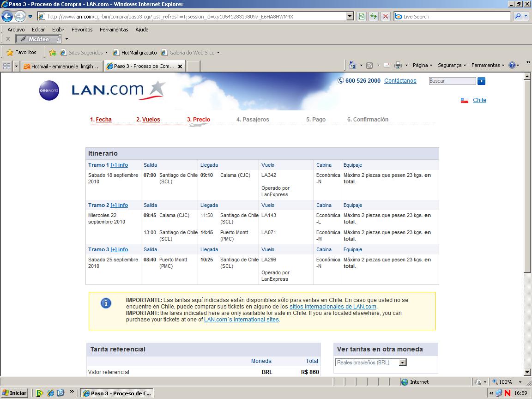The image size is (532, 399).
Task: Open the Ferramentas menu
Action: click(x=114, y=30)
